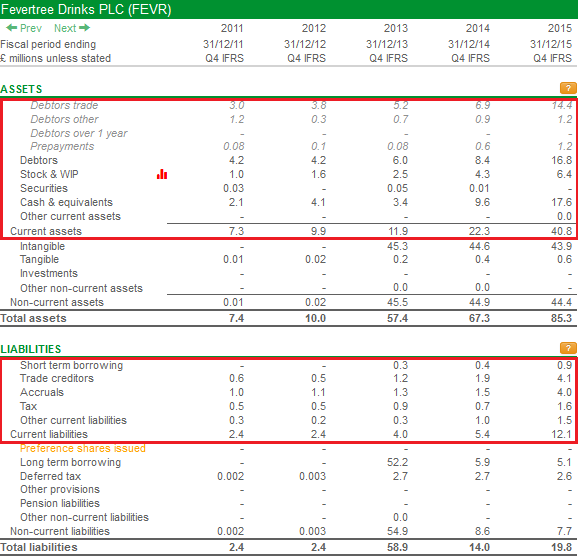Viewport: 578px width, 558px height.
Task: Open the ASSETS help question-mark icon
Action: [568, 88]
